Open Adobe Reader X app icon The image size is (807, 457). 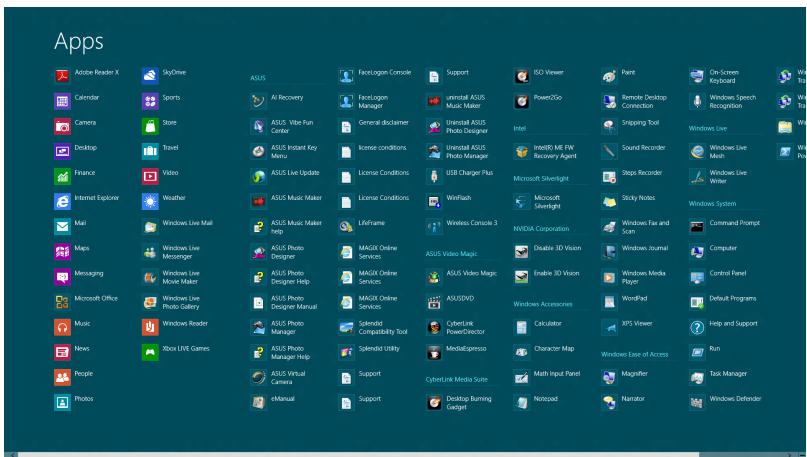[x=62, y=76]
